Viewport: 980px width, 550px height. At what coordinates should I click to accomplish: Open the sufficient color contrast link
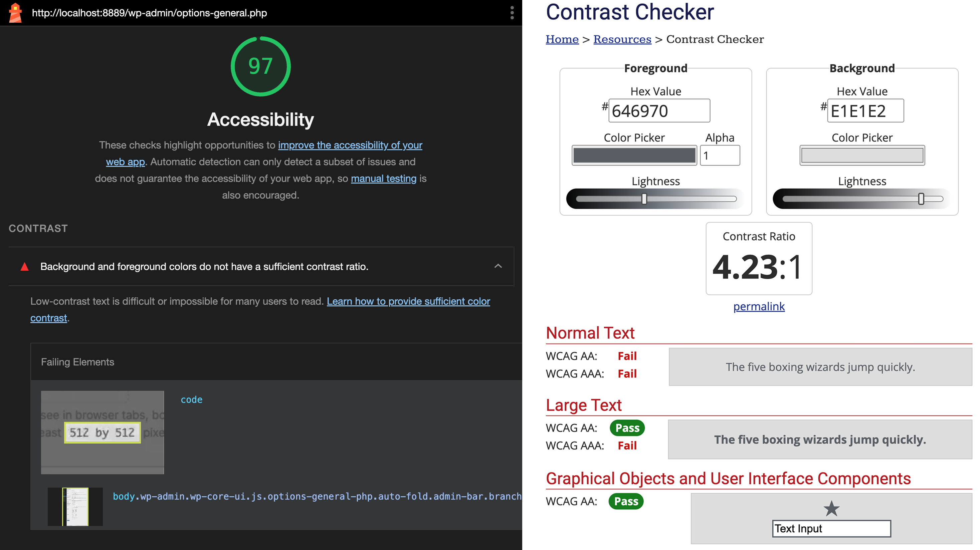coord(408,301)
